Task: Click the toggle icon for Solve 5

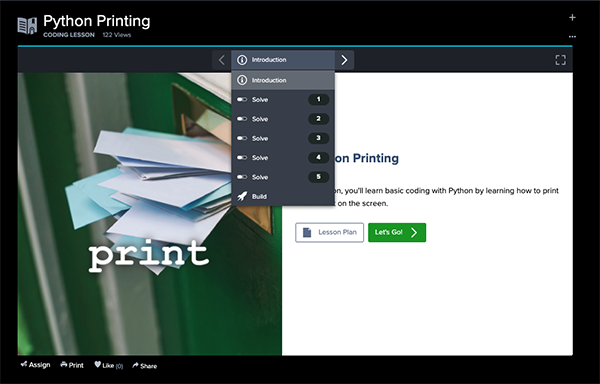Action: [242, 177]
